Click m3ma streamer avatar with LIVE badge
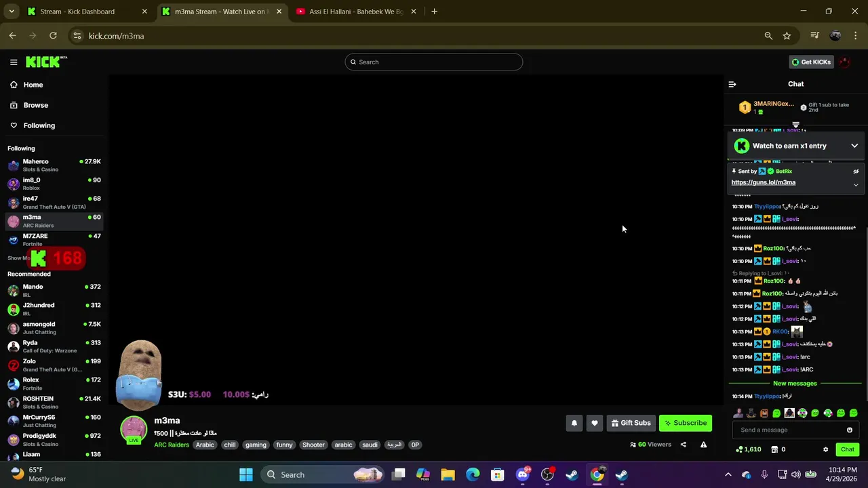Viewport: 868px width, 488px height. tap(134, 430)
